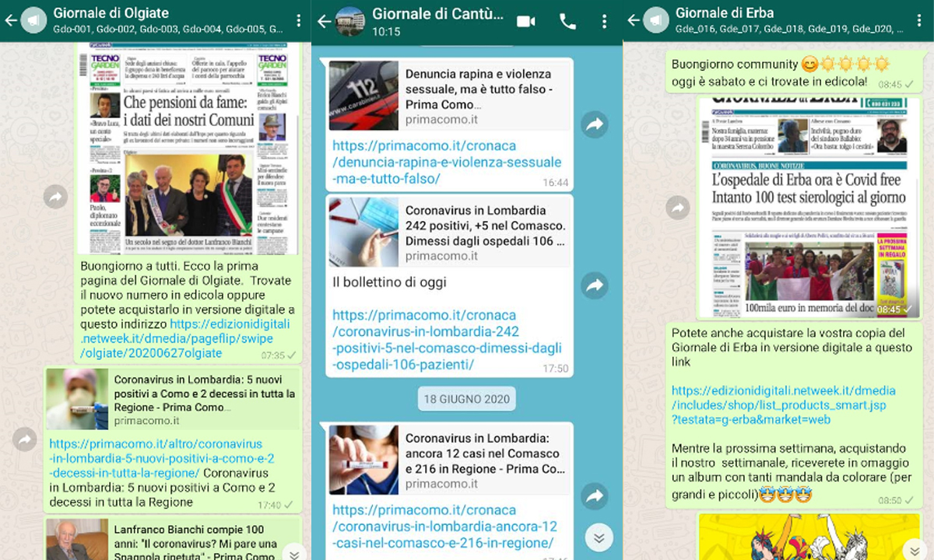Forward the 'Denuncia rapina' link message
934x560 pixels.
pyautogui.click(x=595, y=124)
